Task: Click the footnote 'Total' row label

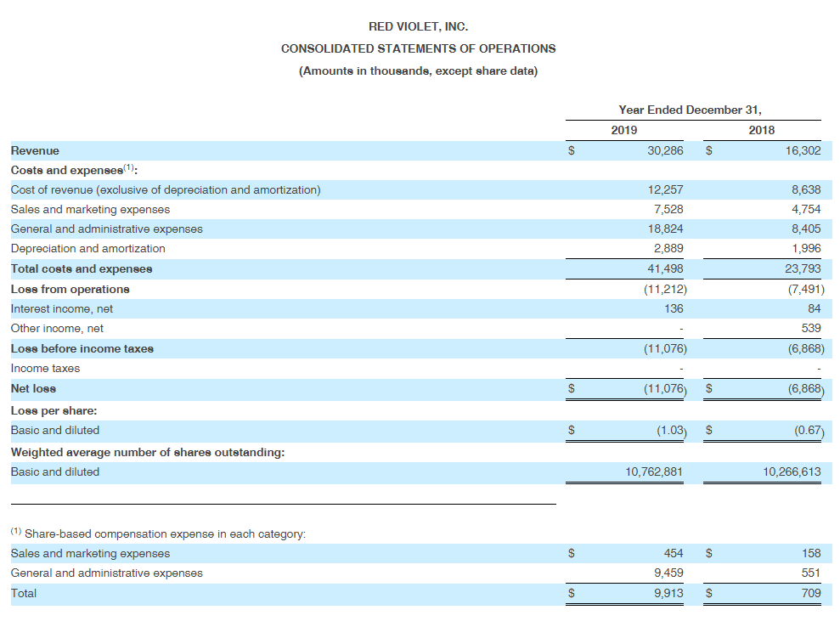Action: click(24, 594)
